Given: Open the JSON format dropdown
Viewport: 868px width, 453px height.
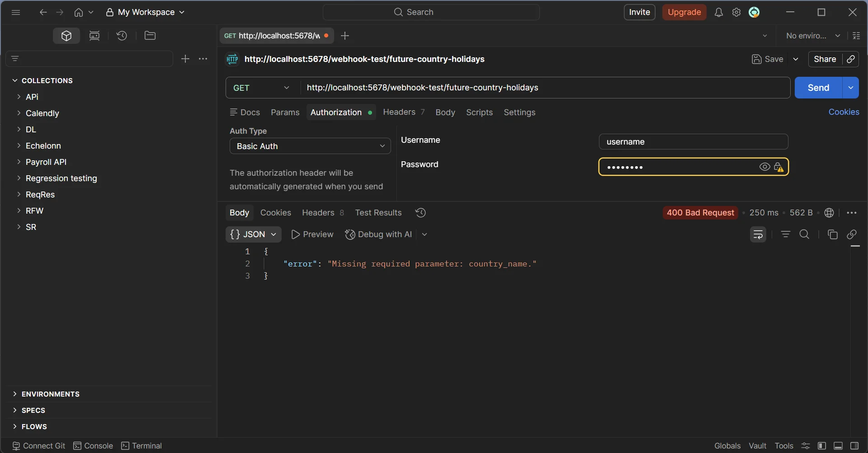Looking at the screenshot, I should click(x=253, y=234).
